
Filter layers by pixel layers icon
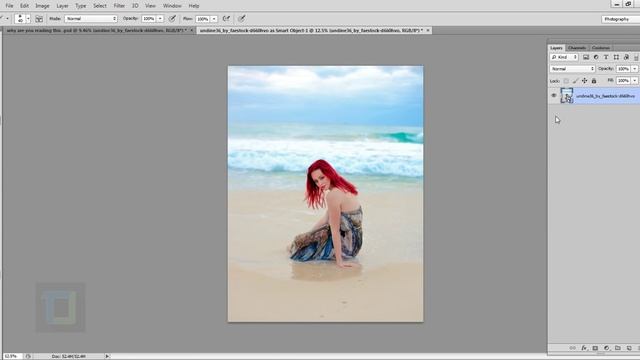click(586, 57)
